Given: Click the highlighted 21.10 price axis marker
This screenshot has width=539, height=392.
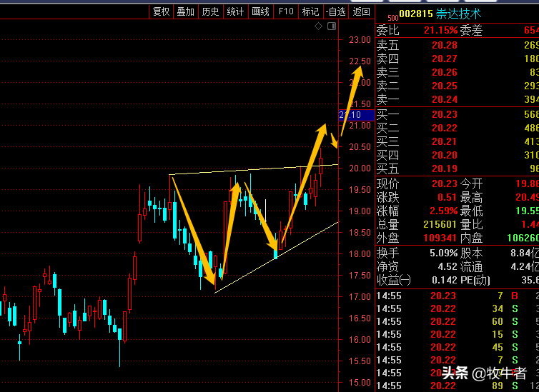Looking at the screenshot, I should point(357,115).
